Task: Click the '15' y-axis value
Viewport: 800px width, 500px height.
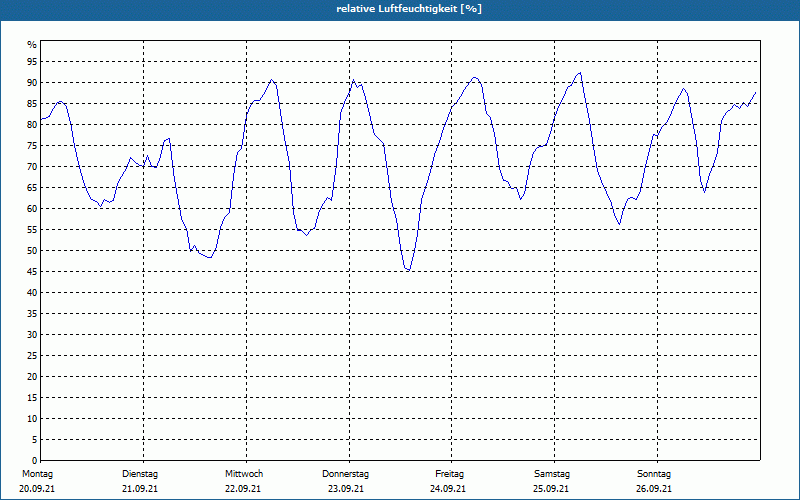Action: (32, 398)
